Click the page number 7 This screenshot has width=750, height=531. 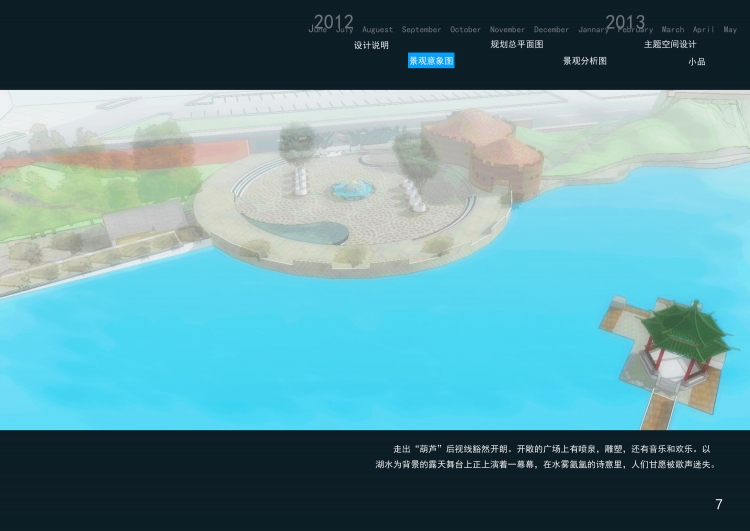pos(718,504)
